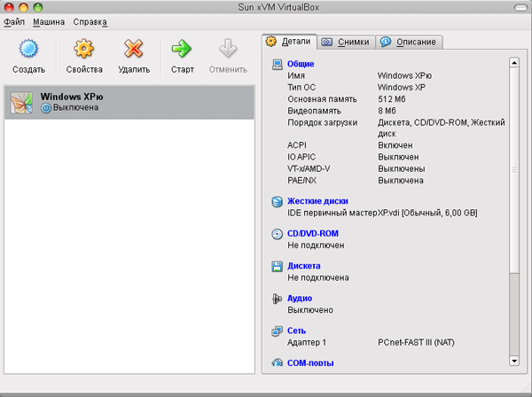
Task: Click the blue power state icon beside Выключена
Action: pyautogui.click(x=46, y=108)
